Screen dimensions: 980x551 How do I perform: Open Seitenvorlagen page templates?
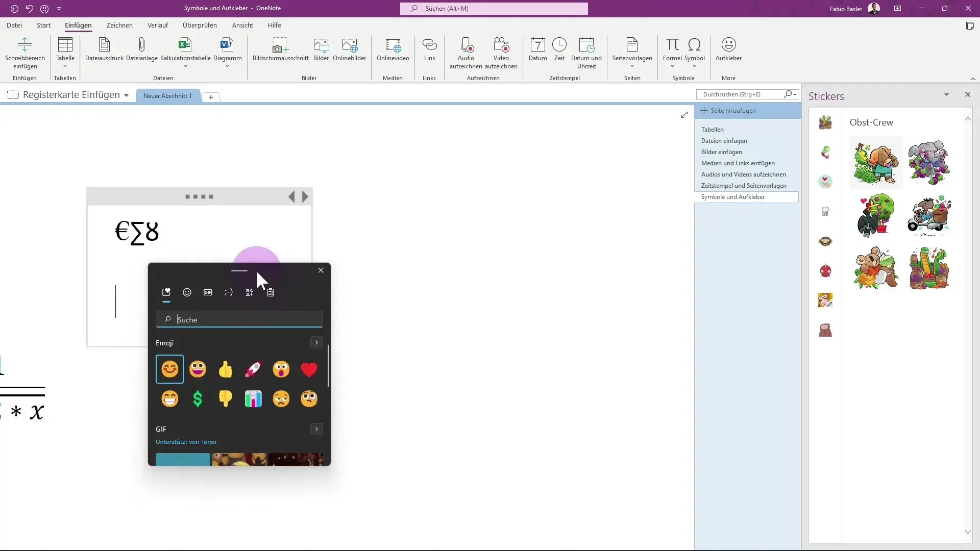pos(632,53)
